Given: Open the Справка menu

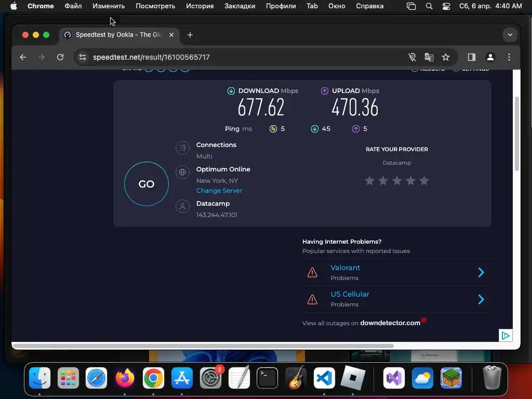Looking at the screenshot, I should (x=370, y=6).
